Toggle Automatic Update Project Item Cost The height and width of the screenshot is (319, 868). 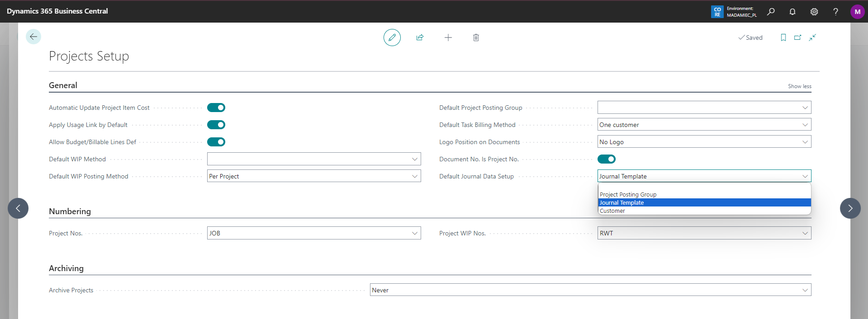(216, 108)
